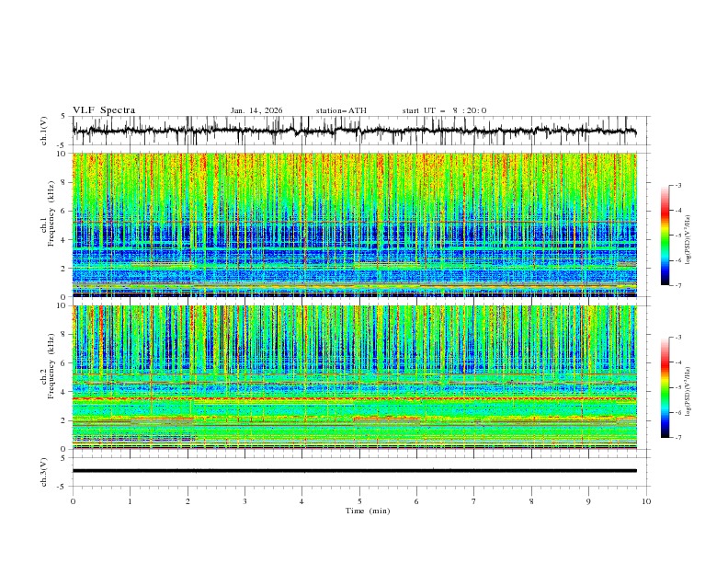Click the ch.1 voltage waveform trace
728x563 pixels.
pos(354,131)
